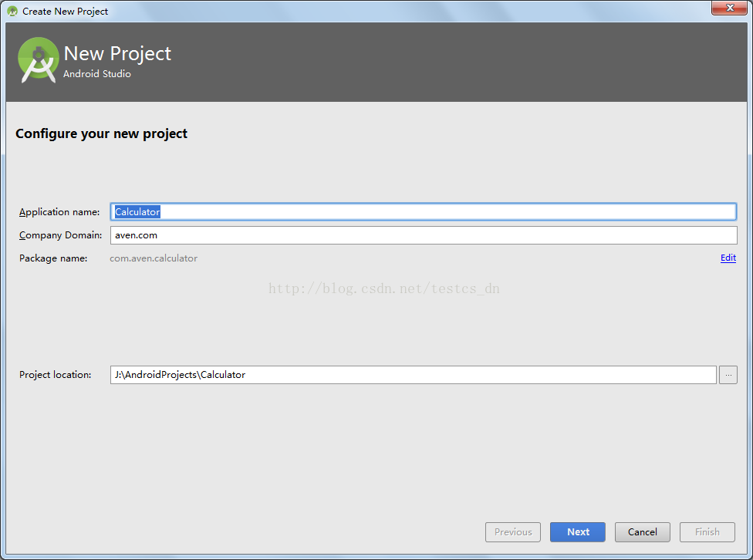
Task: Click the 'Company Domain:' label
Action: 60,235
